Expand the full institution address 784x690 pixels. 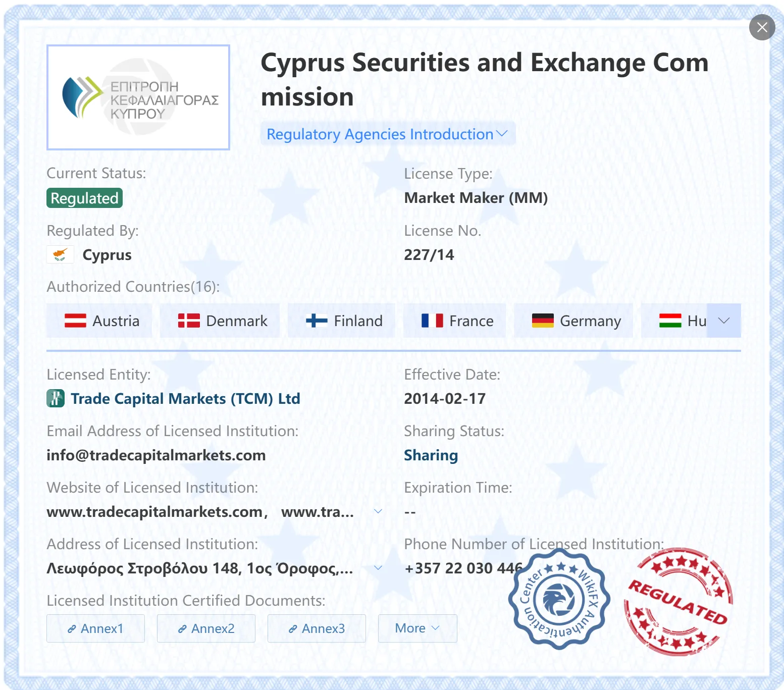point(378,568)
